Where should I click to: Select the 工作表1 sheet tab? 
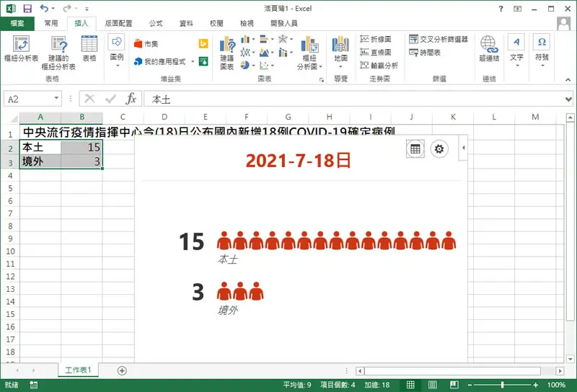[x=78, y=370]
